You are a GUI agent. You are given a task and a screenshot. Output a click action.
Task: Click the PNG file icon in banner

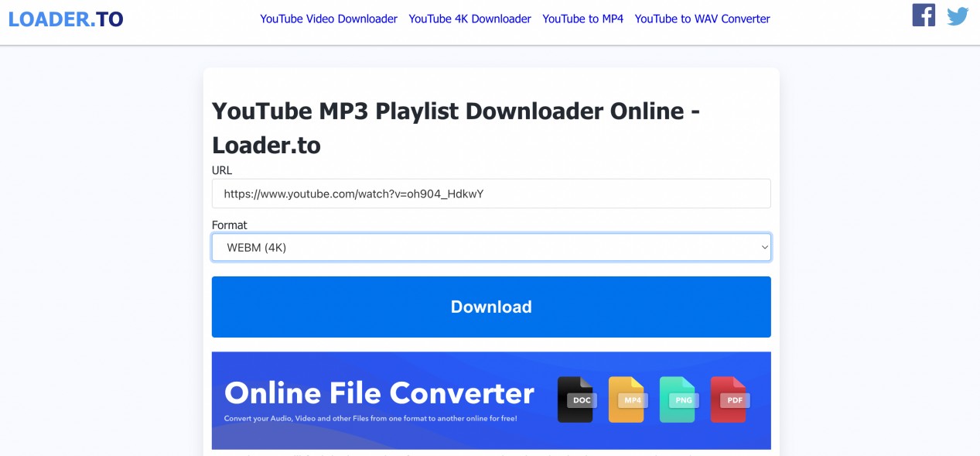(x=678, y=399)
